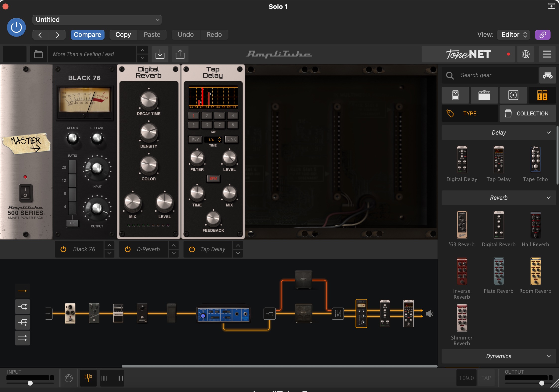560x392 pixels.
Task: Click the mixer icon in signal chain
Action: (x=338, y=314)
